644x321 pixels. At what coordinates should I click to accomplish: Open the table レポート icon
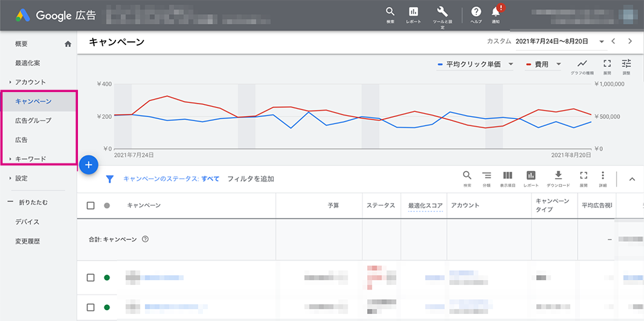pos(531,176)
